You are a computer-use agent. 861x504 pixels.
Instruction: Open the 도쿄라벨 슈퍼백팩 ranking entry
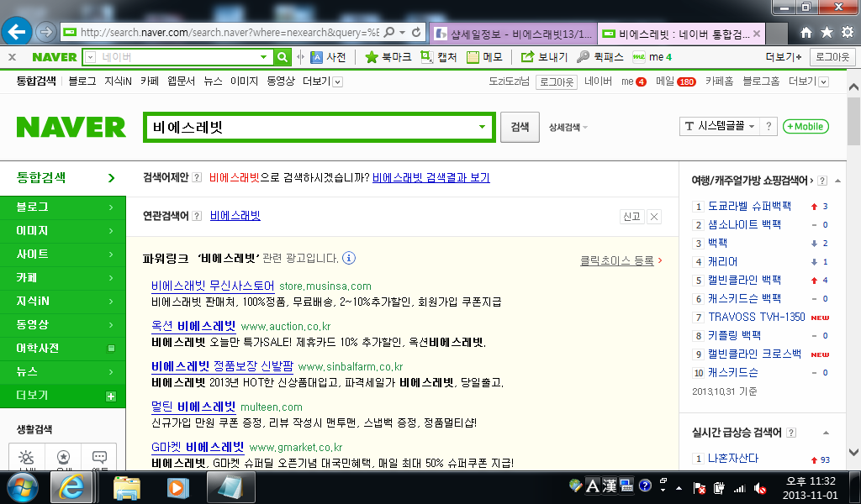(749, 206)
